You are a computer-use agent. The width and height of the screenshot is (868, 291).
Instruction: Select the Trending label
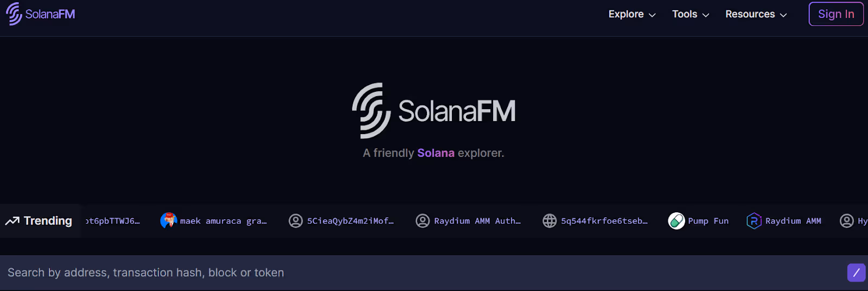click(48, 221)
